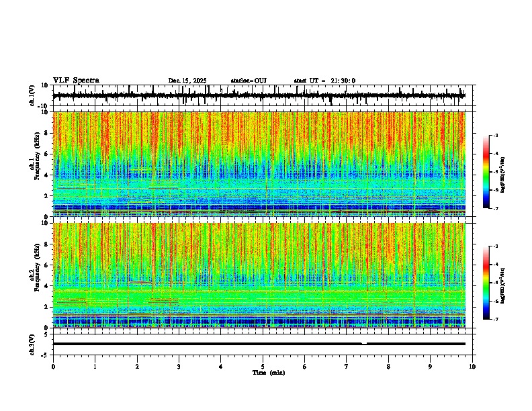
Task: Click the "Time (min)" axis title
Action: click(x=269, y=373)
